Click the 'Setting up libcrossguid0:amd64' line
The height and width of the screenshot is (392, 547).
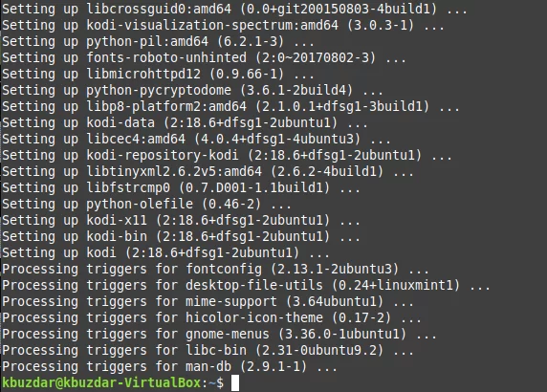pos(234,9)
